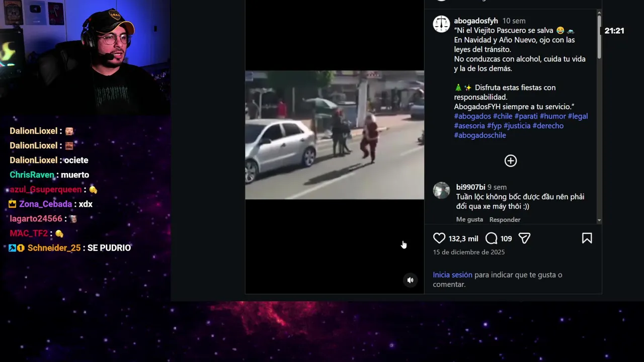
Task: Click the Inicia sesión link
Action: 453,275
